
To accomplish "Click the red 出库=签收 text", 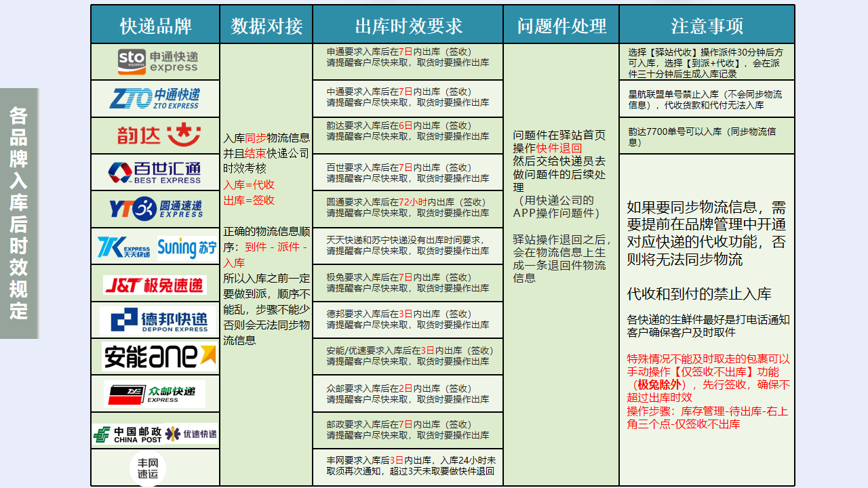I will (x=249, y=200).
